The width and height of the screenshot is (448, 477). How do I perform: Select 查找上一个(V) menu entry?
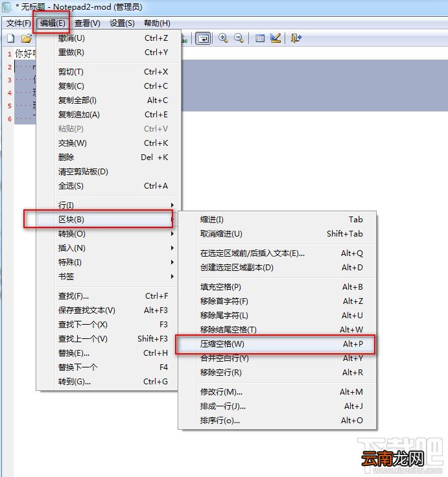point(108,339)
